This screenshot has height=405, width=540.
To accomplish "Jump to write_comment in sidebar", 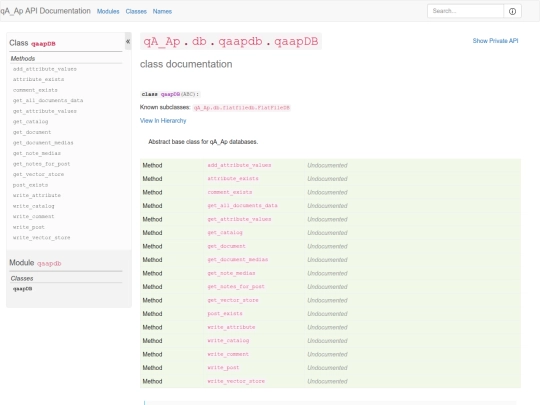I will click(x=33, y=217).
